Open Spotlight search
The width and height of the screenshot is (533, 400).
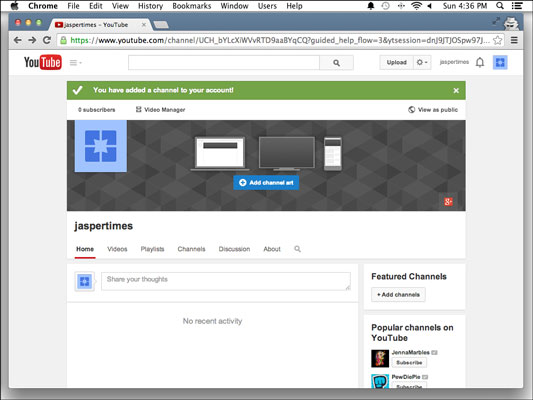click(500, 6)
